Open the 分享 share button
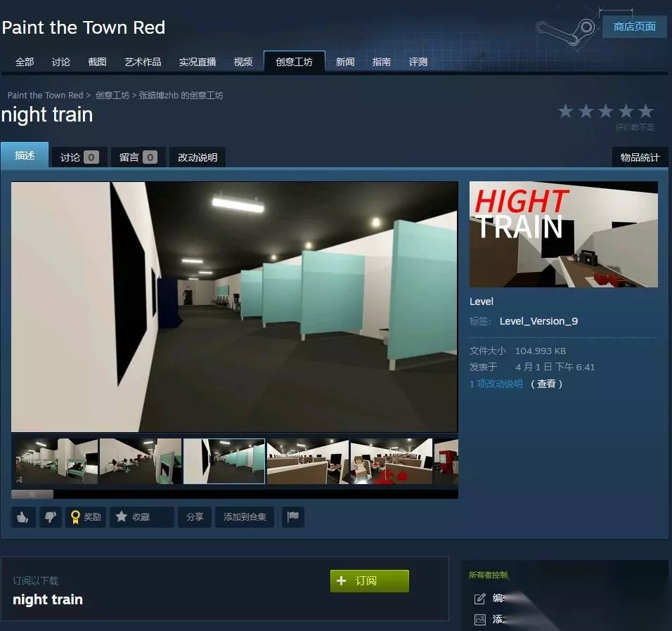This screenshot has height=631, width=672. 195,517
